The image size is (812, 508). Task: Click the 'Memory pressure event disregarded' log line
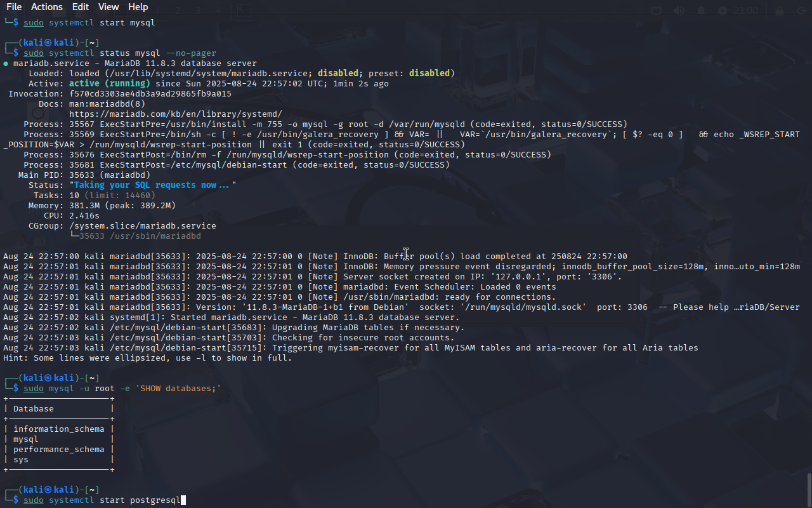click(x=402, y=267)
